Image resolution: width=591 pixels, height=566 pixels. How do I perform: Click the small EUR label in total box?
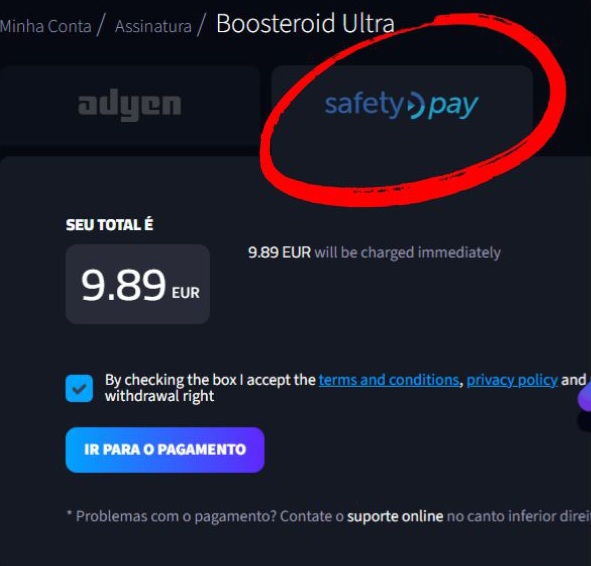coord(185,293)
